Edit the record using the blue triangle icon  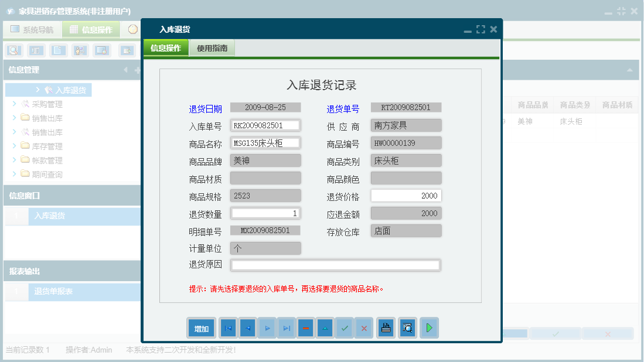[325, 327]
